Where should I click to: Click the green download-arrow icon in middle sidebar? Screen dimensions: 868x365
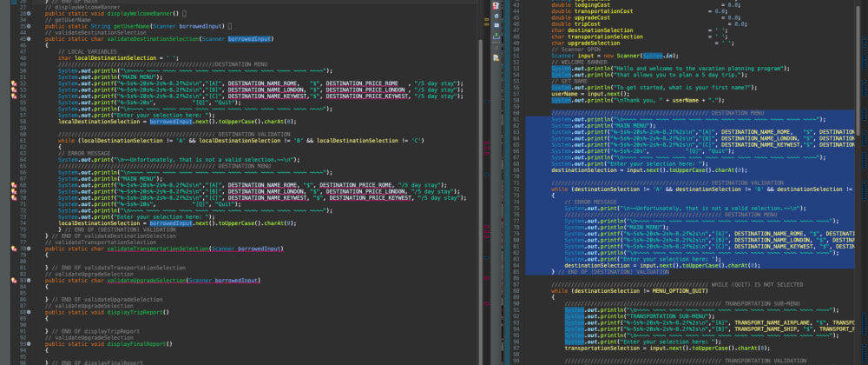pyautogui.click(x=496, y=36)
